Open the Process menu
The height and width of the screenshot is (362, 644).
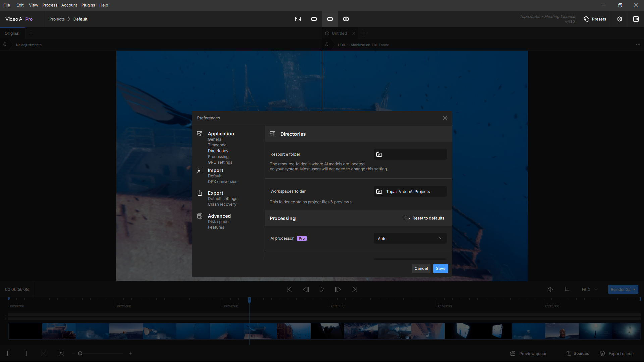(x=50, y=5)
